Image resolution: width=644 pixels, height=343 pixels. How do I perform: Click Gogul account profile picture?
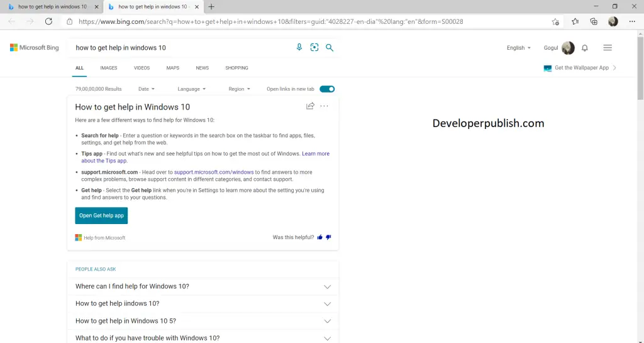tap(568, 48)
